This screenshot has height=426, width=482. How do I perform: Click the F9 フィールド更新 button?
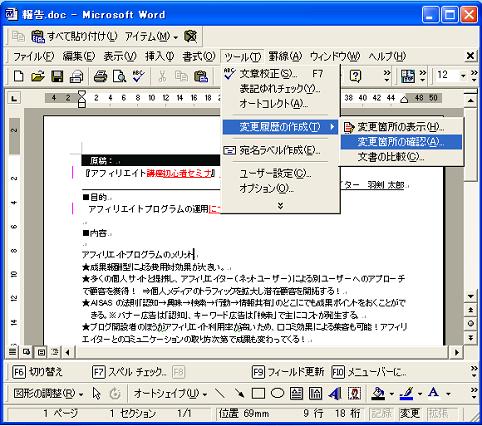(x=288, y=372)
